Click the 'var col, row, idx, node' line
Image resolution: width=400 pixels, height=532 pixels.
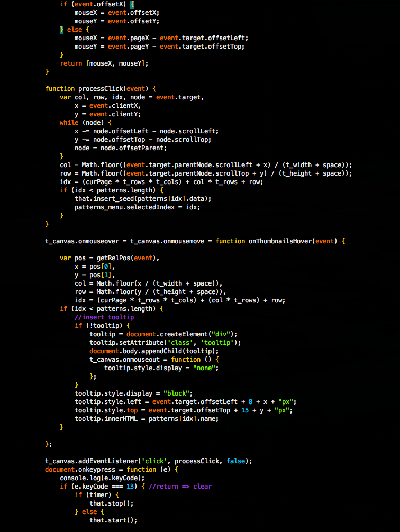point(132,97)
